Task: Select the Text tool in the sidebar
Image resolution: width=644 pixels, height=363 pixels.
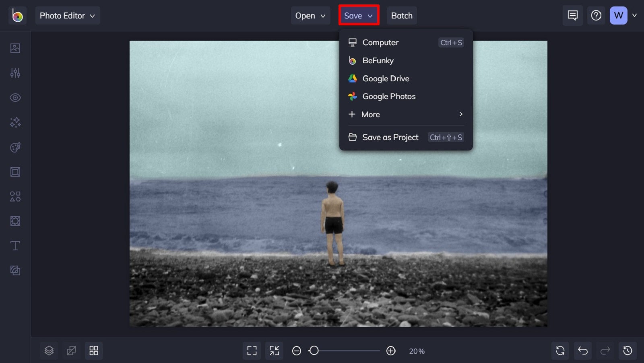Action: [x=15, y=245]
